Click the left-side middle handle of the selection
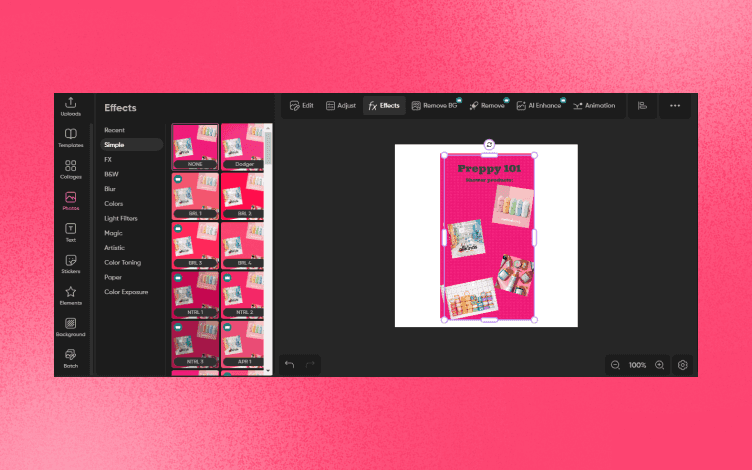 click(x=444, y=237)
